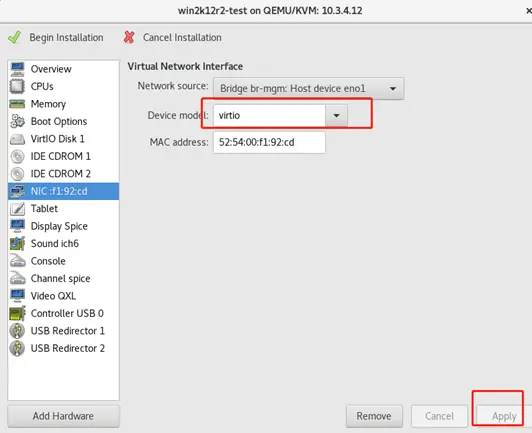Click the Apply button
The image size is (532, 433).
tap(505, 416)
